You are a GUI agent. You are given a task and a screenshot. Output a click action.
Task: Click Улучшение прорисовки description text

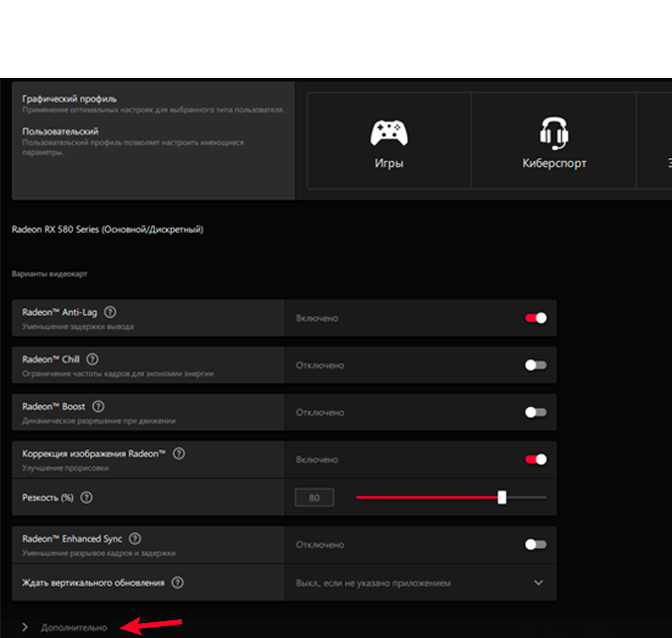coord(65,468)
